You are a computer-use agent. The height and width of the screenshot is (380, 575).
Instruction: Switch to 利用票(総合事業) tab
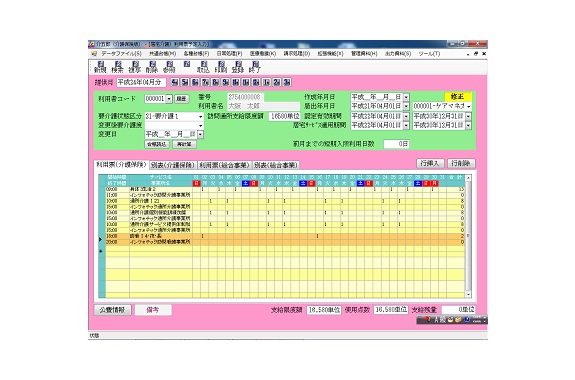click(224, 165)
